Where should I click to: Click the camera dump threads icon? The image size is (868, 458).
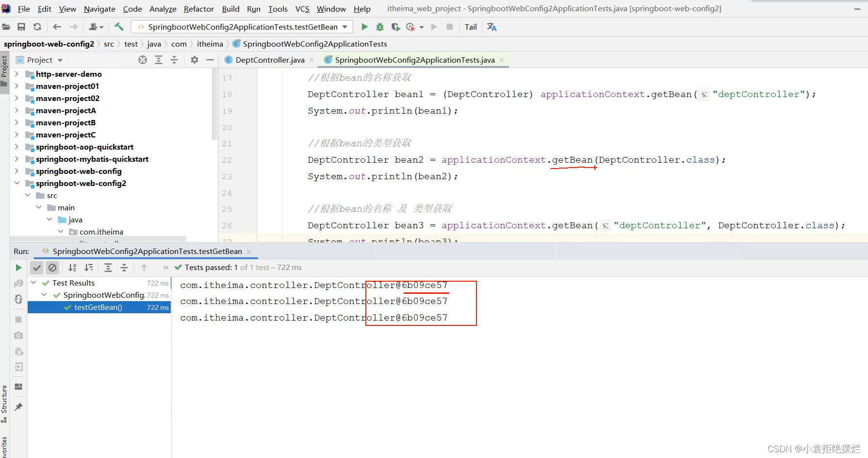pos(18,335)
